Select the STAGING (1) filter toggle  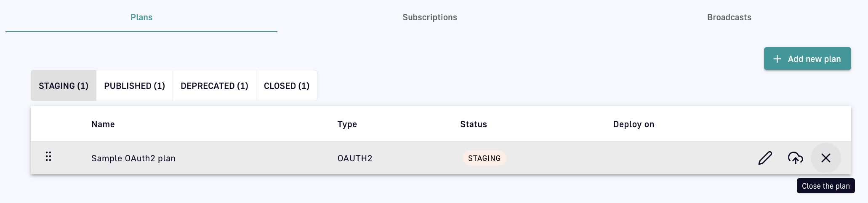click(x=64, y=86)
